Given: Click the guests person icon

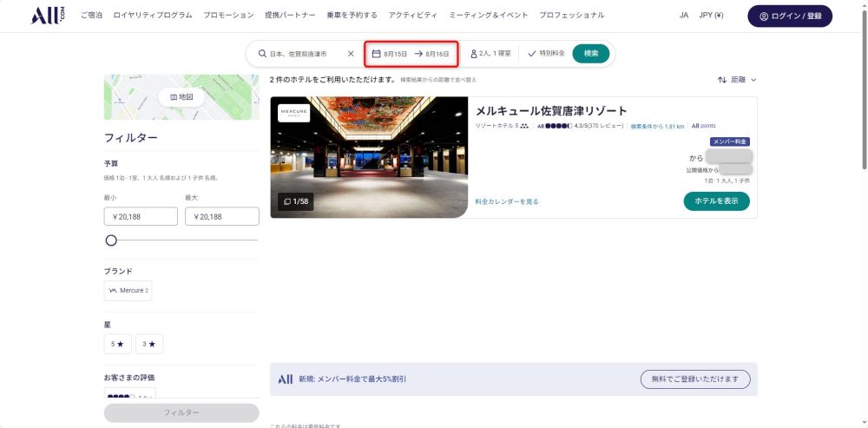Looking at the screenshot, I should [474, 54].
